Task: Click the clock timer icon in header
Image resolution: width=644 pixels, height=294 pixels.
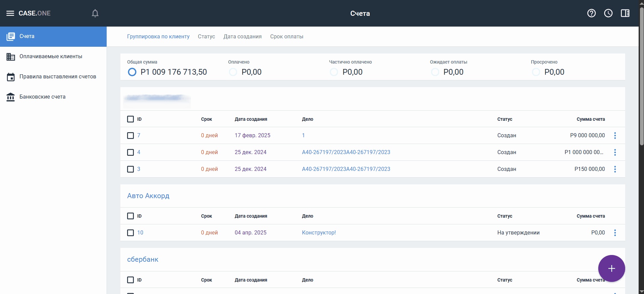Action: (x=608, y=13)
